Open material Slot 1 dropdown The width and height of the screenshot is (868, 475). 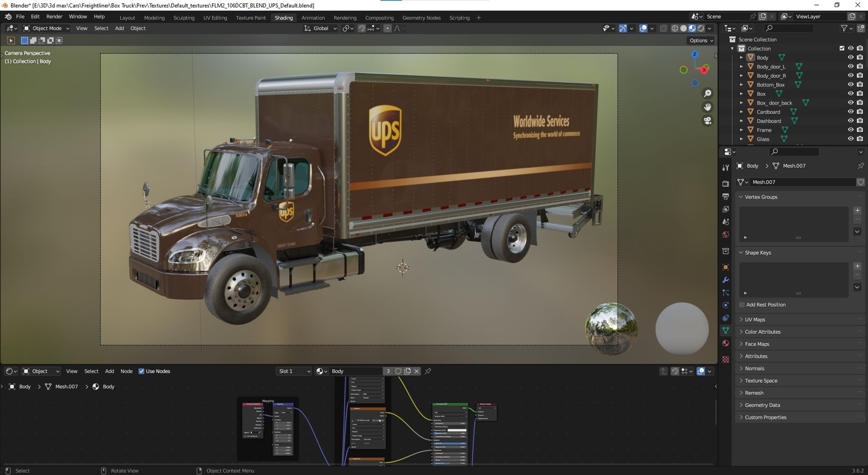294,371
